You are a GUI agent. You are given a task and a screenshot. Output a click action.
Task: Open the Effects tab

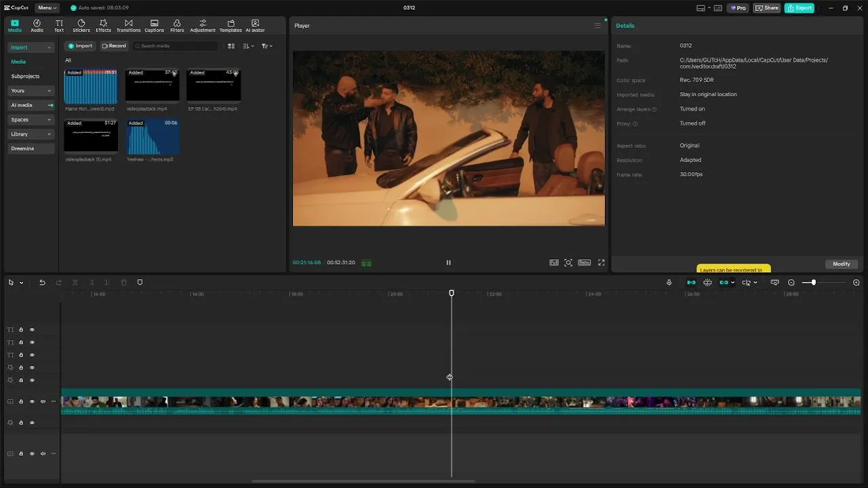103,26
